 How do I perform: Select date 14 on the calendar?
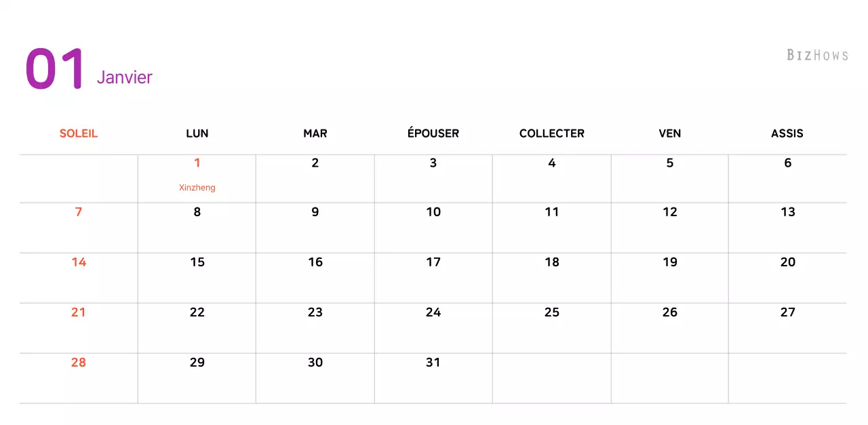point(79,262)
